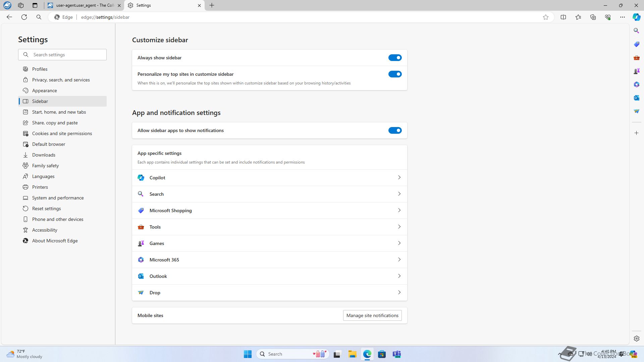Viewport: 644px width, 362px height.
Task: Open sidebar settings gear icon at bottom
Action: 636,339
